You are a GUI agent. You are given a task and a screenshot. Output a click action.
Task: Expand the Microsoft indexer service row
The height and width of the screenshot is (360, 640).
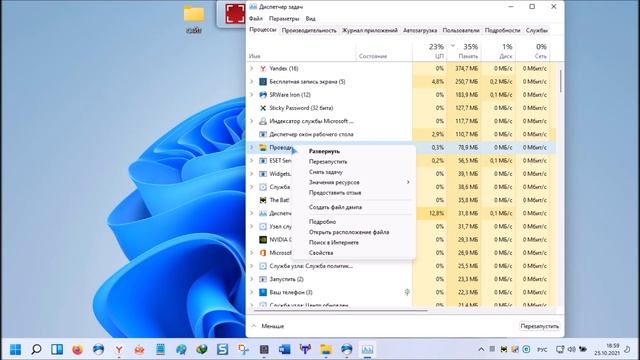pos(252,121)
